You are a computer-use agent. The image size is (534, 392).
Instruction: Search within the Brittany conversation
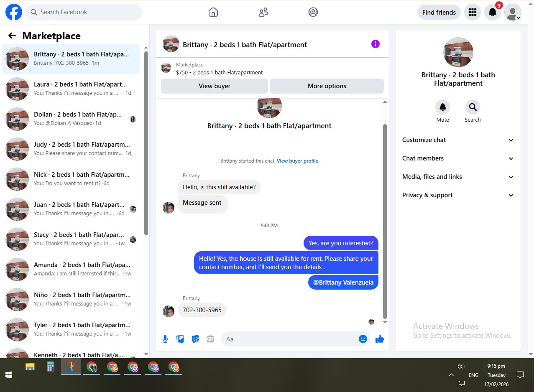click(x=473, y=107)
